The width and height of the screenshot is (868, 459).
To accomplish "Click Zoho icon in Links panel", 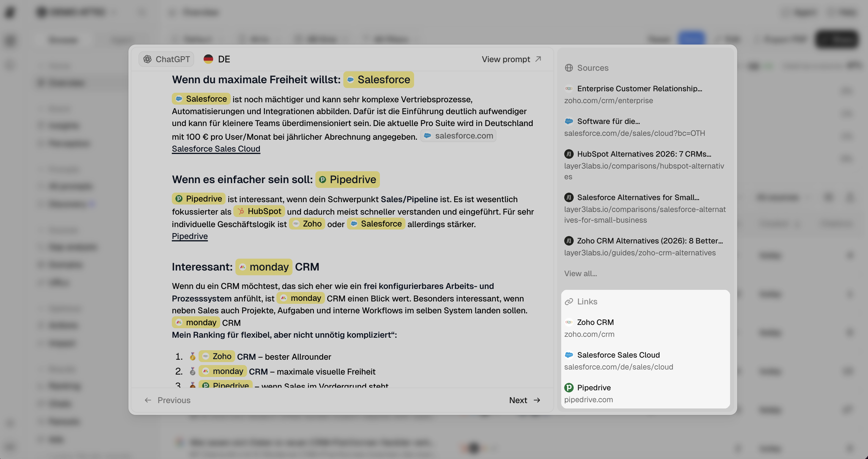I will [569, 322].
